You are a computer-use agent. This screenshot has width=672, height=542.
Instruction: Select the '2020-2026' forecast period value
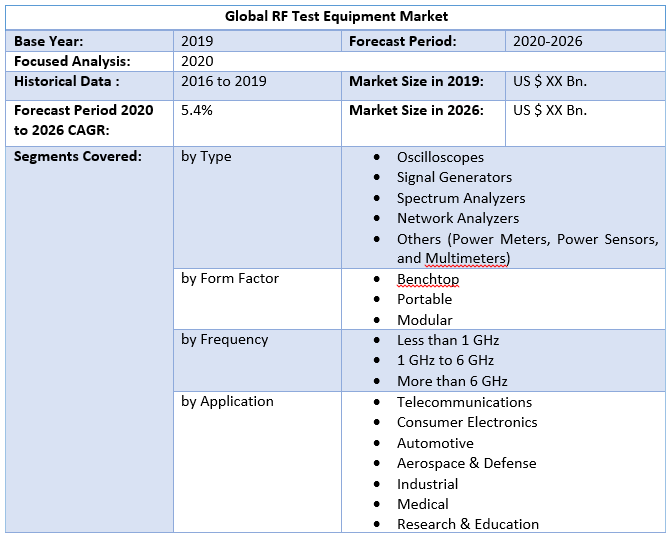pyautogui.click(x=547, y=41)
